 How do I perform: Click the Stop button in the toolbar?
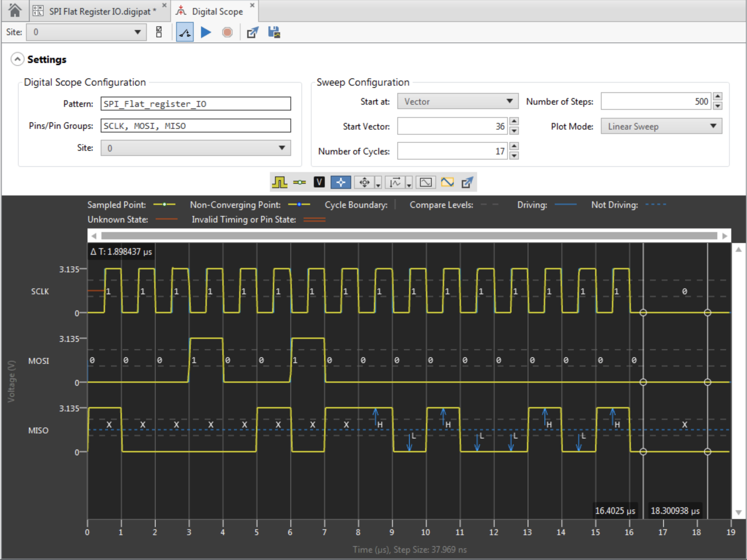[227, 33]
